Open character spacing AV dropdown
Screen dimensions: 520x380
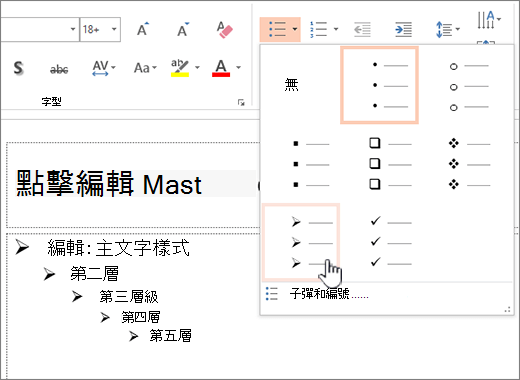coord(104,68)
